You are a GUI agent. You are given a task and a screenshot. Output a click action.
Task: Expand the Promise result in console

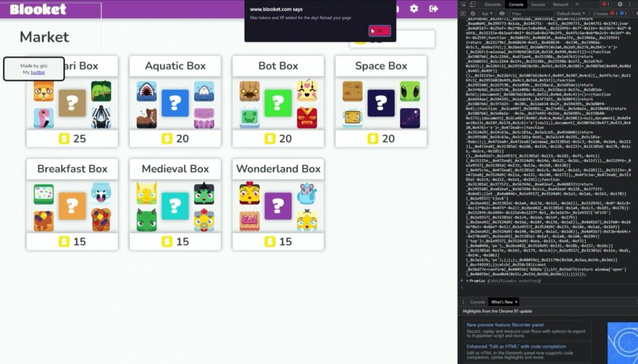pyautogui.click(x=467, y=281)
